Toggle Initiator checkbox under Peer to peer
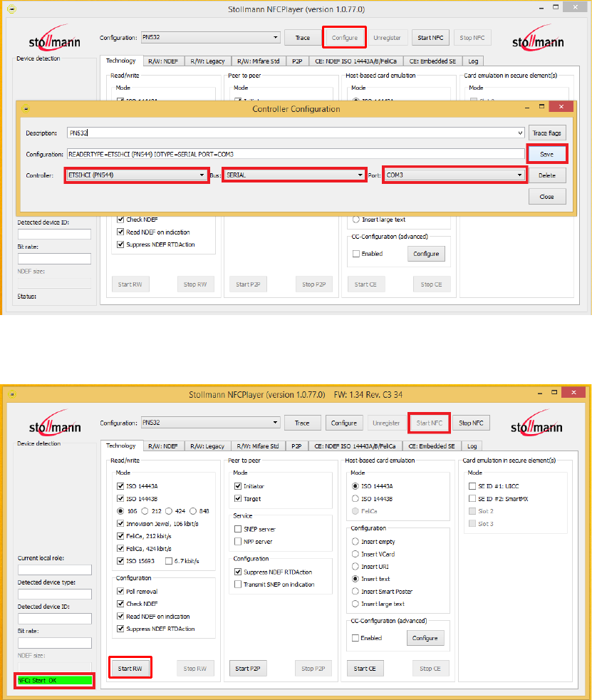This screenshot has width=592, height=700. tap(238, 486)
